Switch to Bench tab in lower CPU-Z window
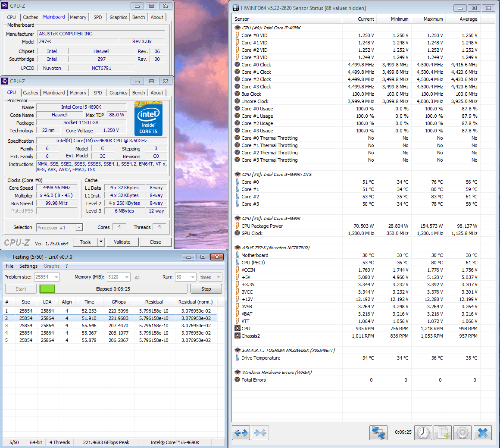 pyautogui.click(x=138, y=93)
